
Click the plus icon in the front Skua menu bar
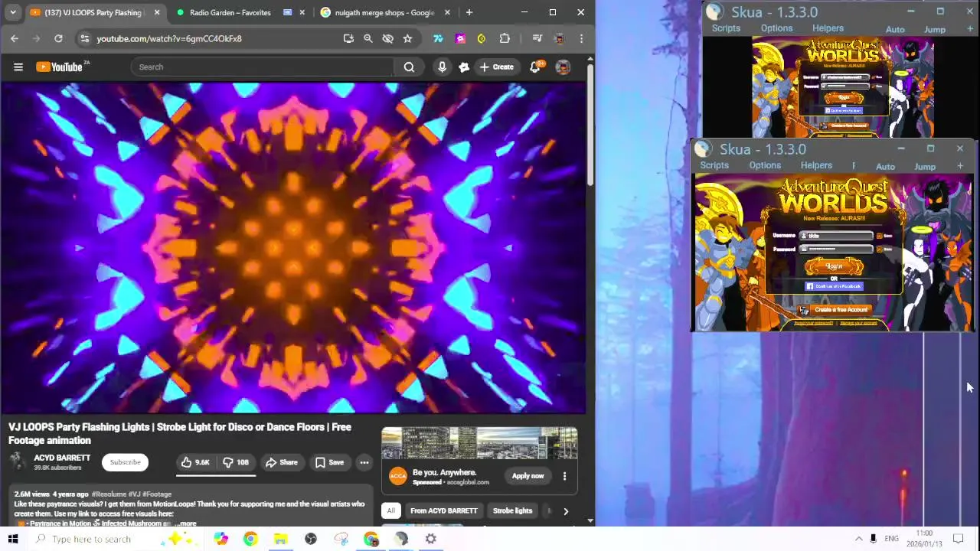click(x=960, y=166)
